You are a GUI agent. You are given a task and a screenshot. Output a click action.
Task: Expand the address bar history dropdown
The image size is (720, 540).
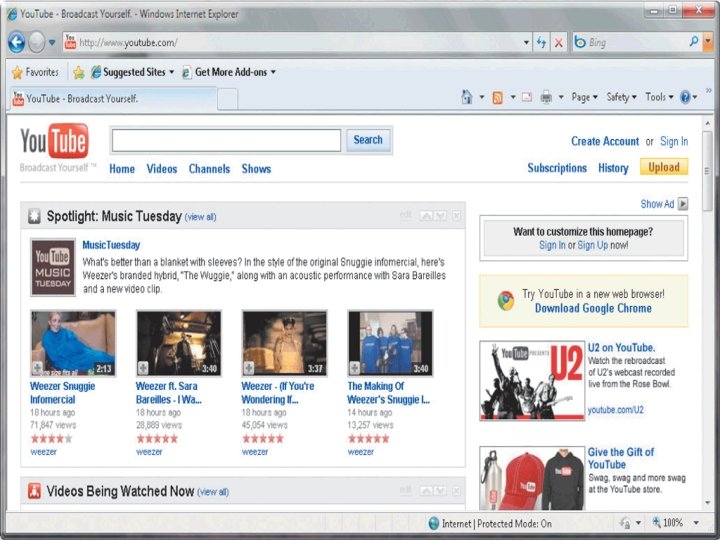[526, 43]
